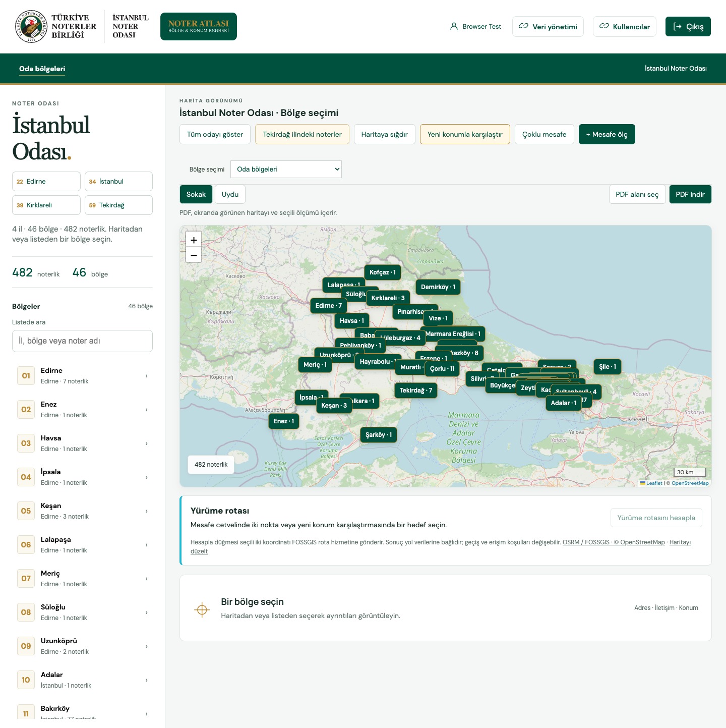Filter by İstanbul province chip
The image size is (726, 728).
point(118,182)
